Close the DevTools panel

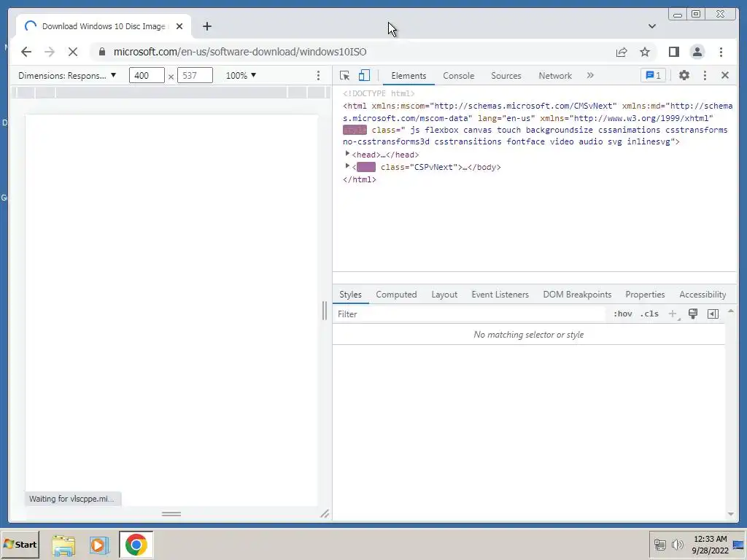pyautogui.click(x=725, y=75)
